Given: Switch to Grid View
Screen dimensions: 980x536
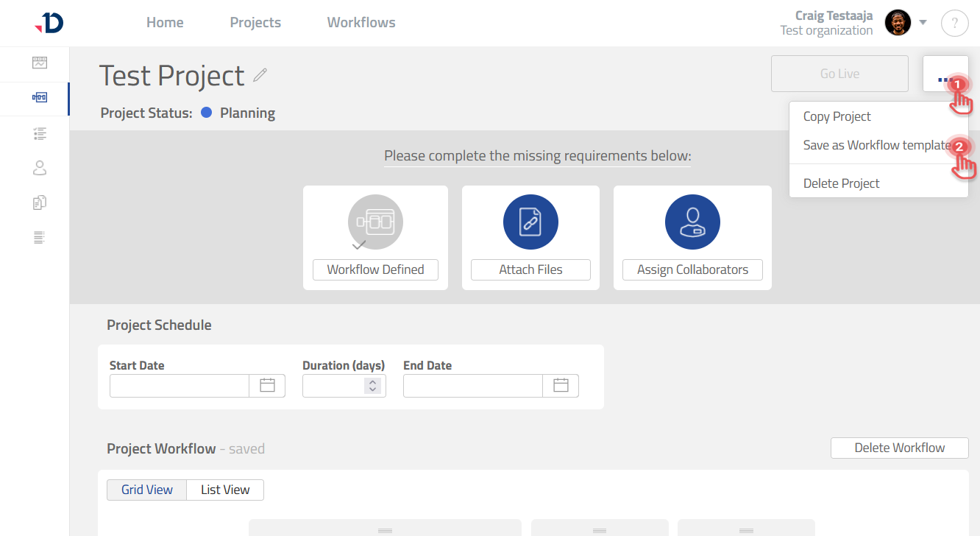Looking at the screenshot, I should pyautogui.click(x=147, y=490).
